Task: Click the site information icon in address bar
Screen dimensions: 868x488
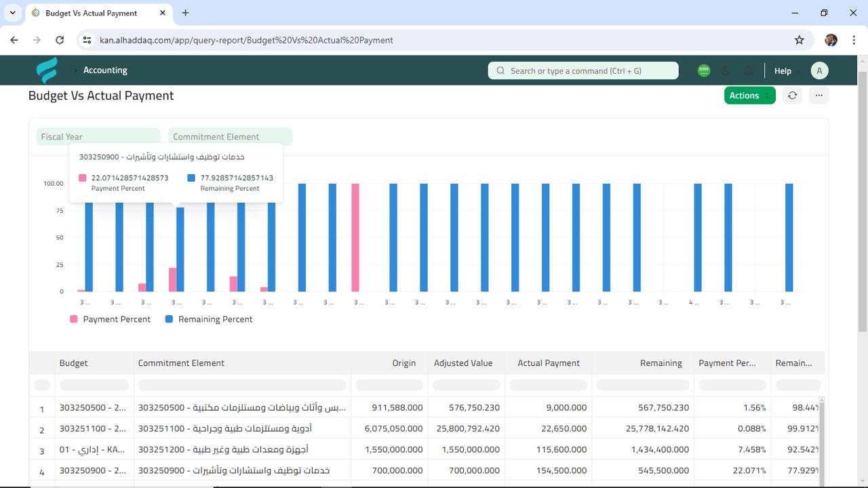Action: 87,40
